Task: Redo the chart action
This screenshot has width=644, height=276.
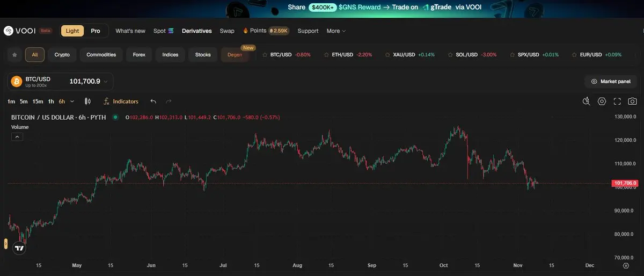Action: [x=169, y=101]
